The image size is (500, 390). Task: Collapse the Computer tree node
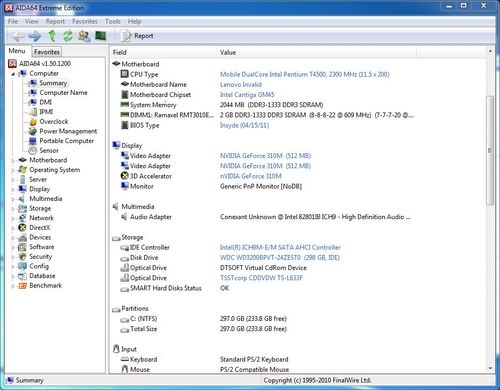[x=13, y=74]
